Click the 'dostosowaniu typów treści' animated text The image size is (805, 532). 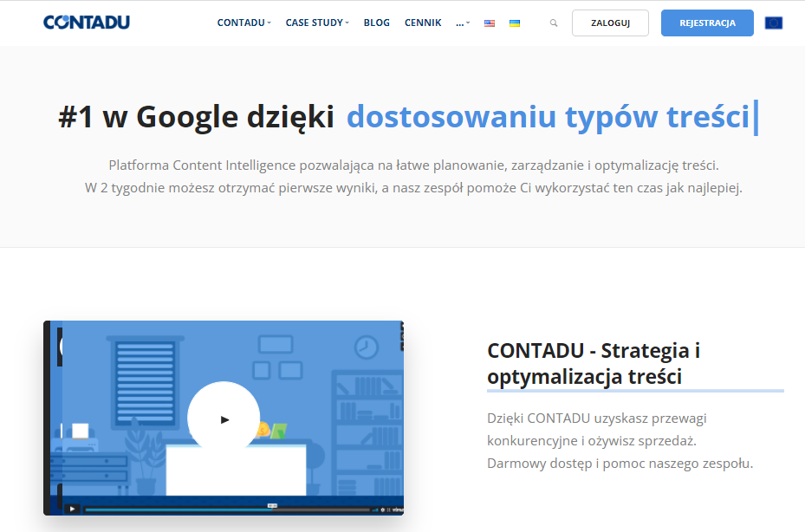(549, 117)
